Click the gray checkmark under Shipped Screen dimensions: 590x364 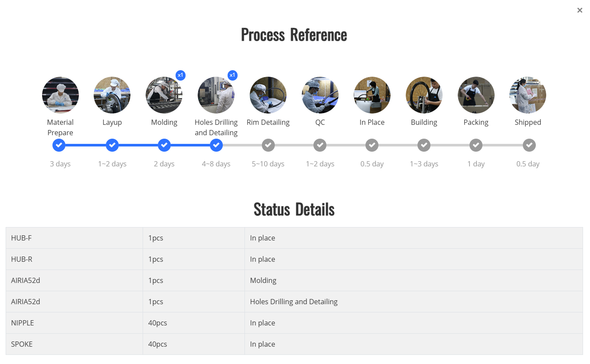529,145
